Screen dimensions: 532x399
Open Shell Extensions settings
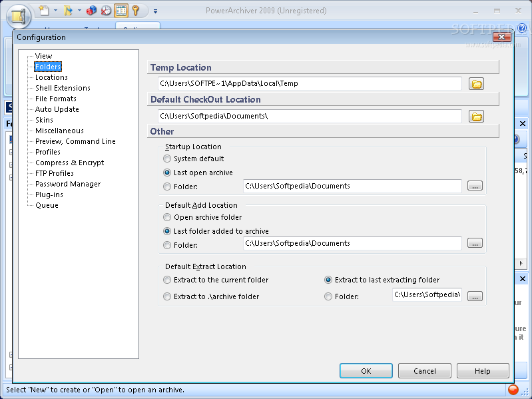coord(63,88)
